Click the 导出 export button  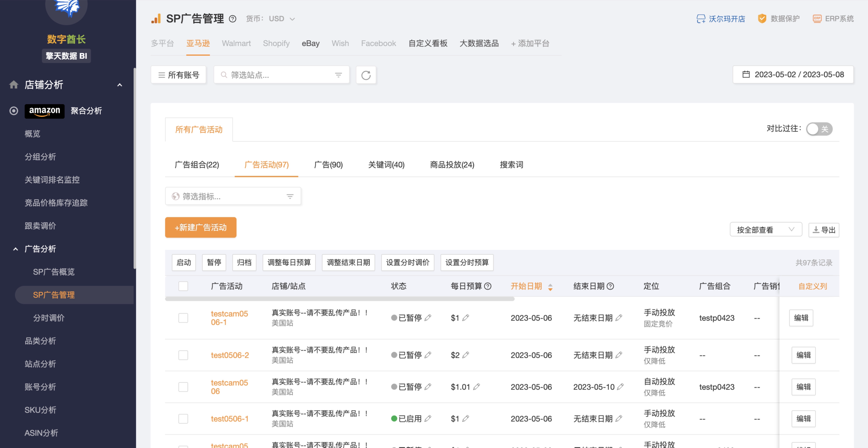click(x=824, y=230)
